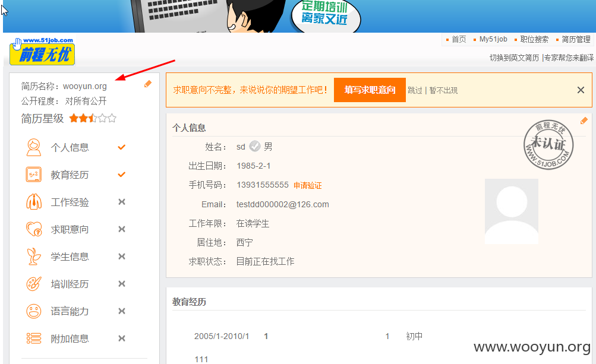Image resolution: width=596 pixels, height=364 pixels.
Task: Click the profile photo placeholder
Action: pyautogui.click(x=512, y=211)
